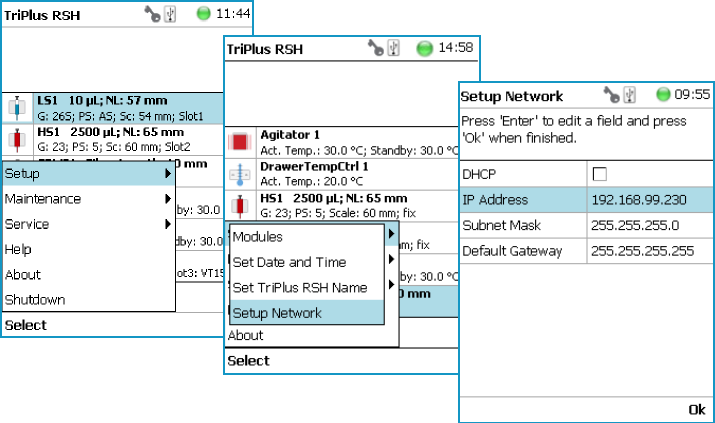Select Maintenance menu entry

pyautogui.click(x=89, y=199)
